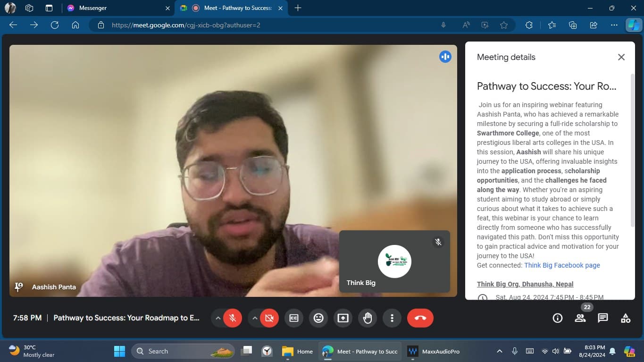Viewport: 644px width, 362px height.
Task: Click the Think Big participant tile
Action: [394, 261]
